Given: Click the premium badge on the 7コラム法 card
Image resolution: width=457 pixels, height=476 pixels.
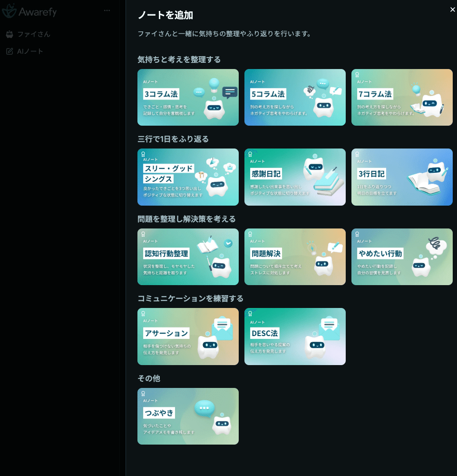Looking at the screenshot, I should [356, 73].
